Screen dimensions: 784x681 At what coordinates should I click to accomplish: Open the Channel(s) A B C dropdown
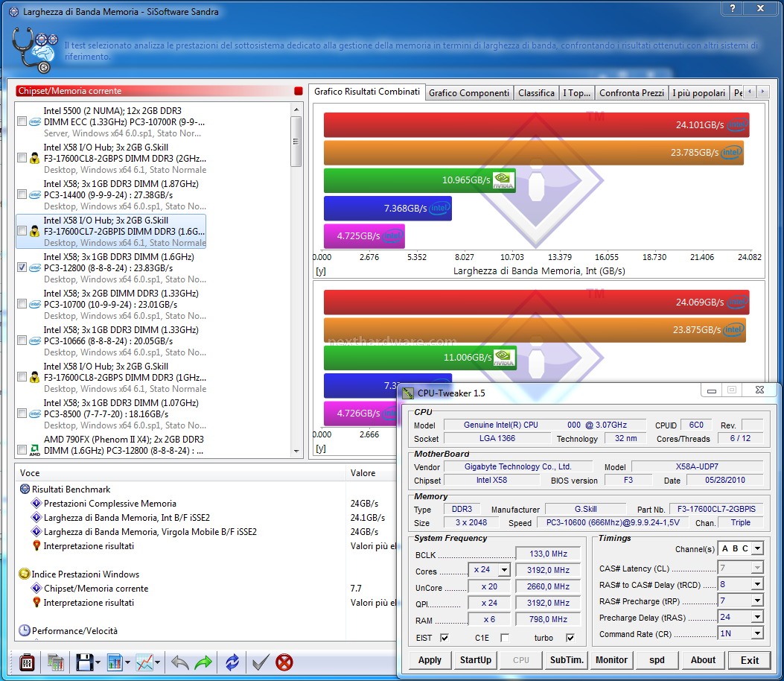tap(757, 548)
